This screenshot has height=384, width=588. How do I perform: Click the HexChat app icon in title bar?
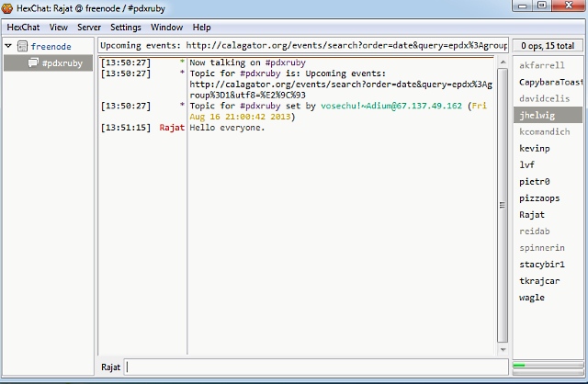click(8, 7)
